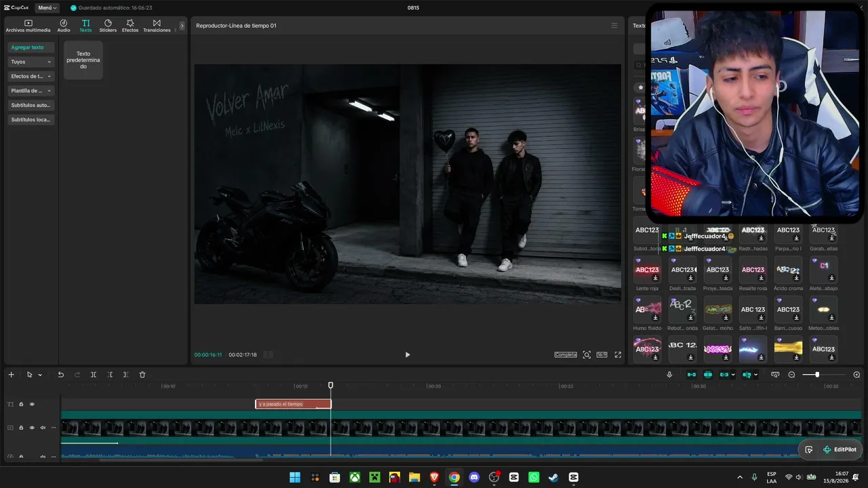The image size is (868, 488).
Task: Zoom in the timeline
Action: coord(856,375)
